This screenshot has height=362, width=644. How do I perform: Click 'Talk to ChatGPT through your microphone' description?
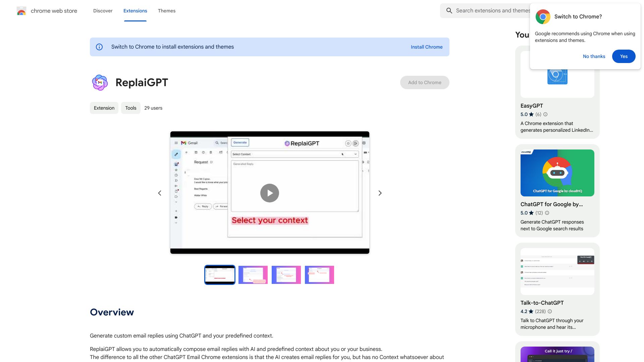[x=552, y=324]
